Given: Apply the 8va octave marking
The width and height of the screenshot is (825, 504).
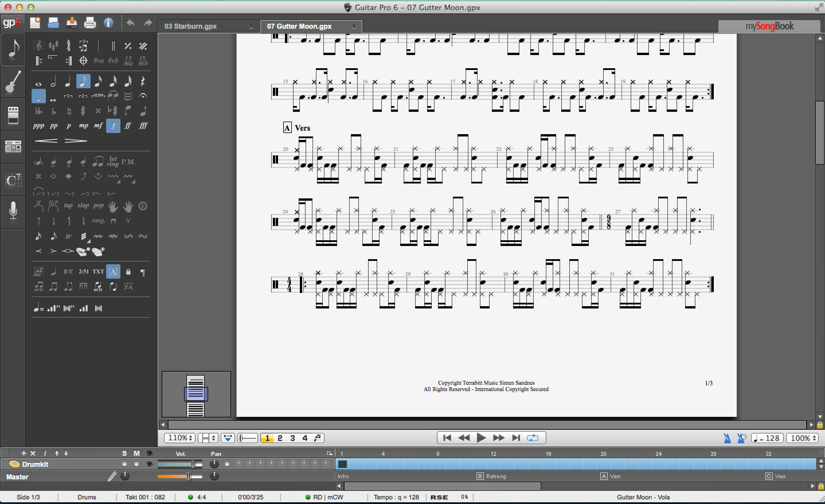Looking at the screenshot, I should [98, 60].
